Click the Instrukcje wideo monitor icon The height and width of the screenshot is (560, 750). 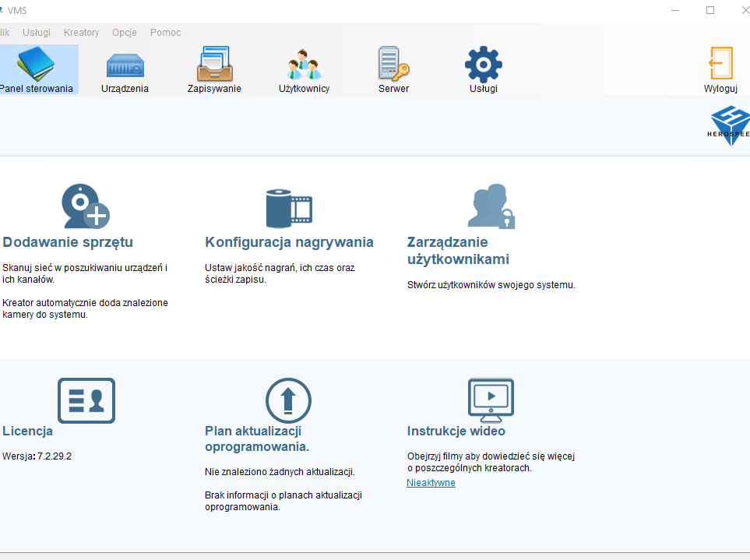(x=491, y=400)
